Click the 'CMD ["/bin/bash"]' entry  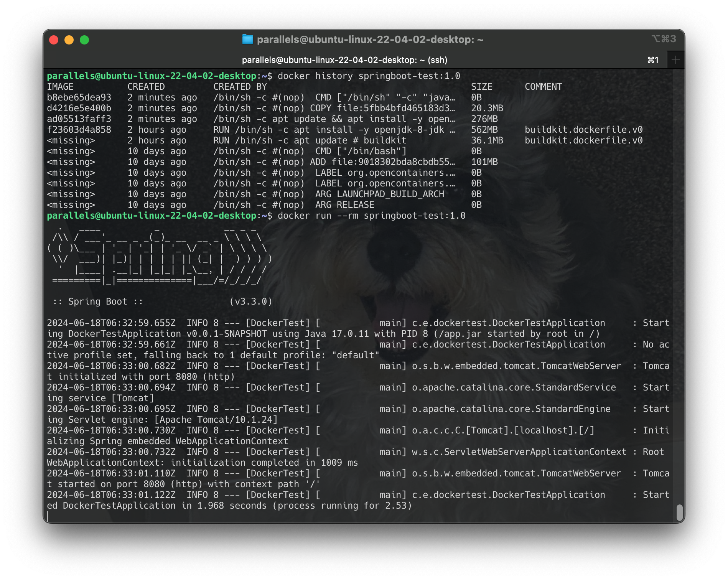[361, 151]
